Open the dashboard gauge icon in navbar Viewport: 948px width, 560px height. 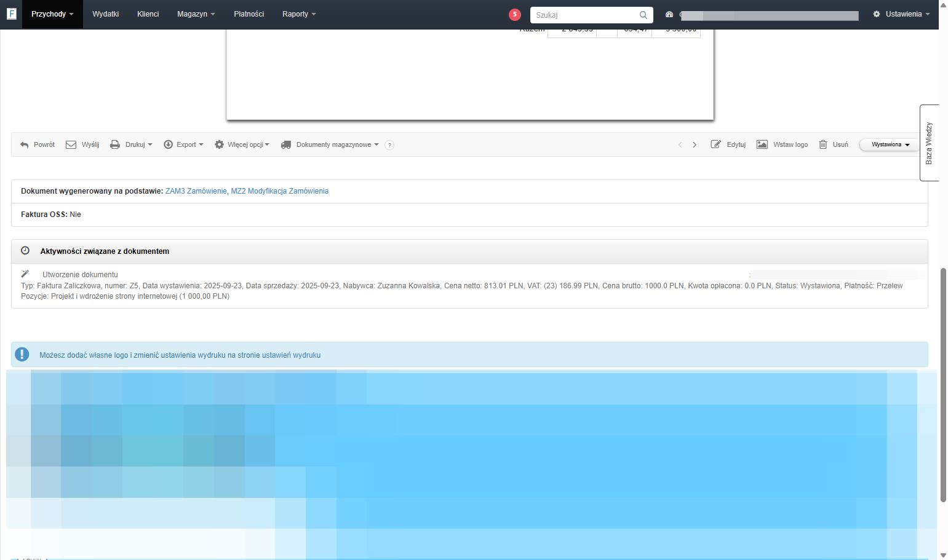(669, 14)
